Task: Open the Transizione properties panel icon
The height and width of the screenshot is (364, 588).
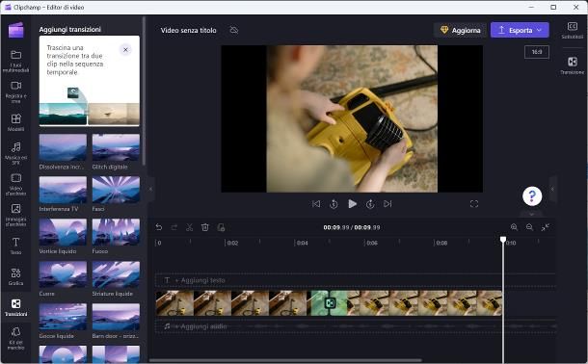Action: pos(573,65)
